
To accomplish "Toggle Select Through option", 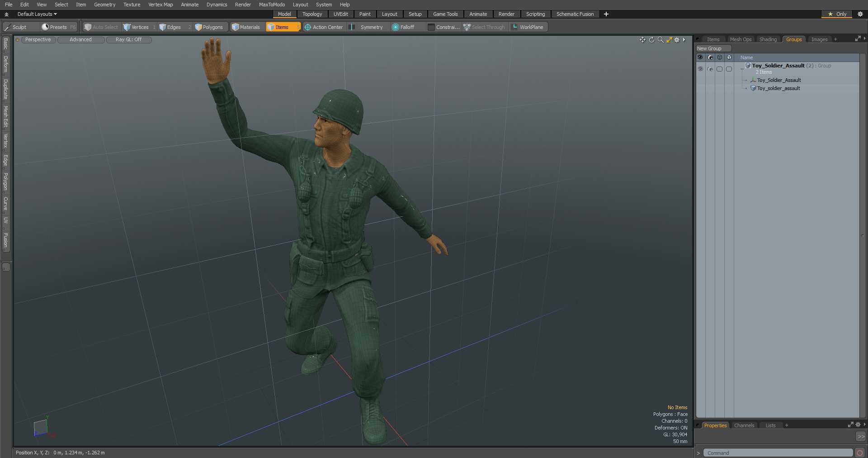I will 484,27.
